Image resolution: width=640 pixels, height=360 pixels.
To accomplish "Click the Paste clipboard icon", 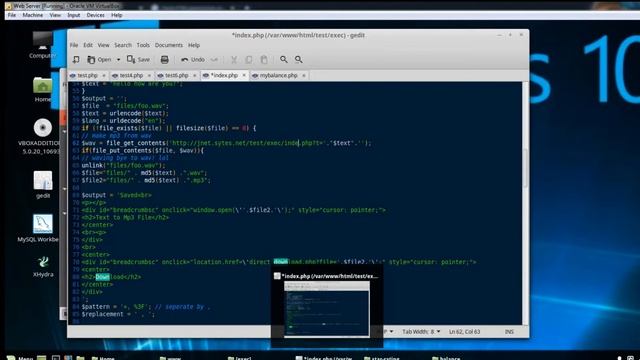I will pos(264,60).
